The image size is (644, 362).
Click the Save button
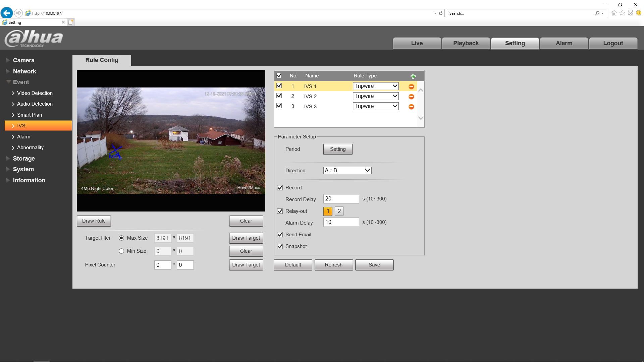click(374, 265)
